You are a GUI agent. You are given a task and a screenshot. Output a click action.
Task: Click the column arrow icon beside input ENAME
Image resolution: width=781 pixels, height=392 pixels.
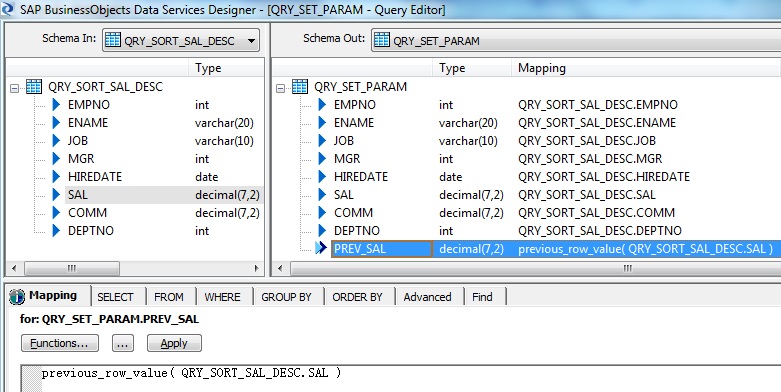click(x=56, y=123)
